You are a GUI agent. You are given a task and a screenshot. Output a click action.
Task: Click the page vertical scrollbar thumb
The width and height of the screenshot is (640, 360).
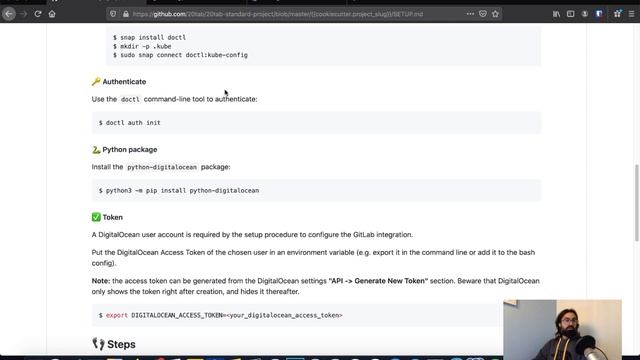point(636,203)
